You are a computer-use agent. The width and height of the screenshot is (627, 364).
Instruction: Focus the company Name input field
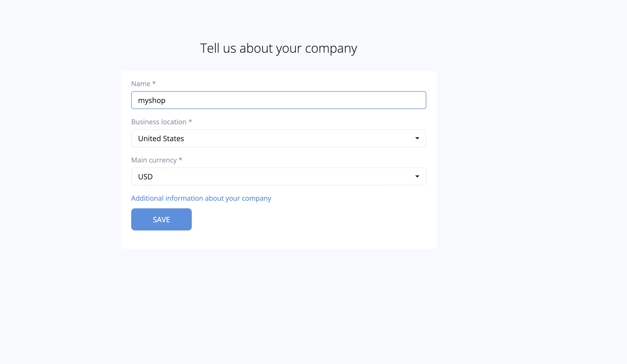tap(278, 100)
